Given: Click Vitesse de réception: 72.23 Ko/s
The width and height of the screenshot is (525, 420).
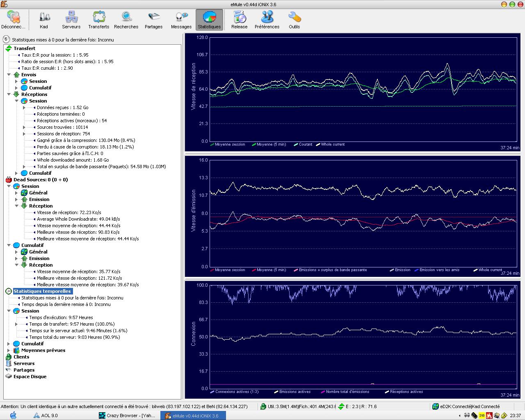Looking at the screenshot, I should [x=69, y=212].
